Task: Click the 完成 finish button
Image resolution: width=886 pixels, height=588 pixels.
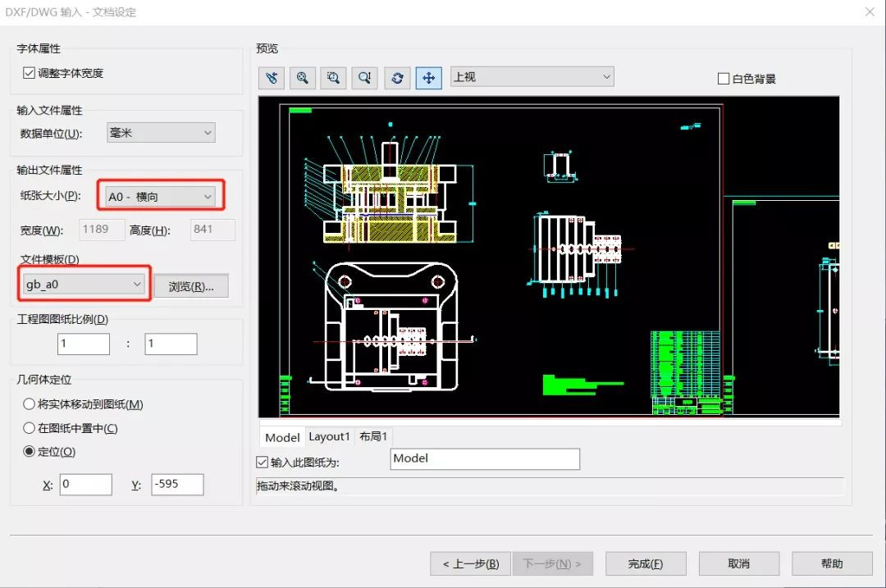Action: tap(645, 563)
